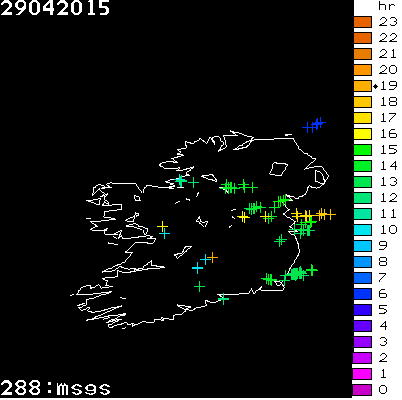
Task: Click the legend label '6'
Action: [383, 294]
